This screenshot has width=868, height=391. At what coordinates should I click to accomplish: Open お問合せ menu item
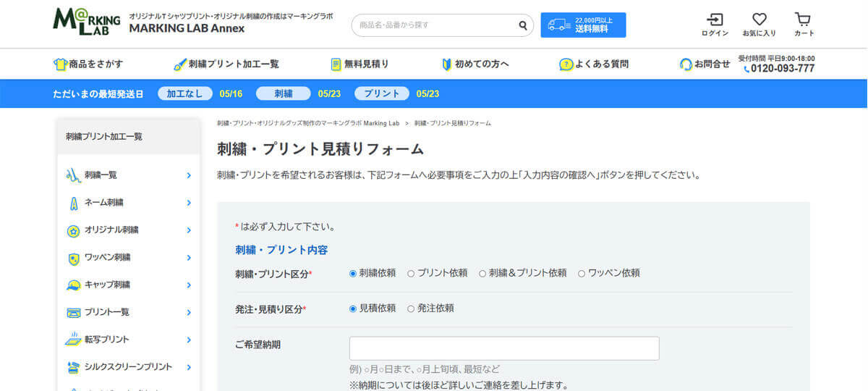705,64
